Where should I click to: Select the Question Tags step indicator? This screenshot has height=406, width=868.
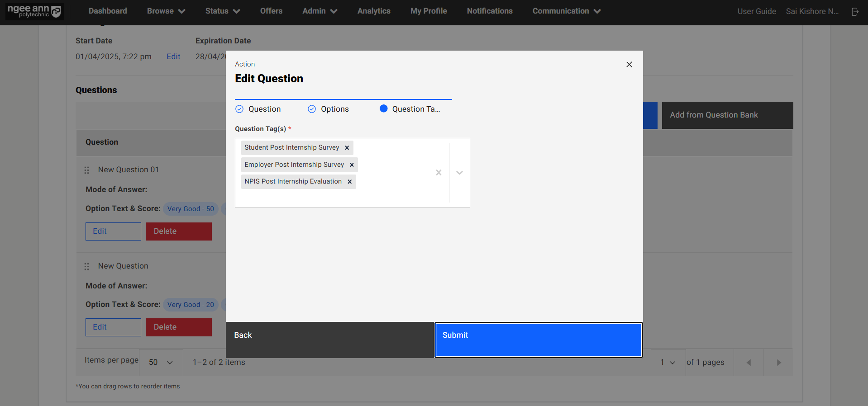pos(410,109)
